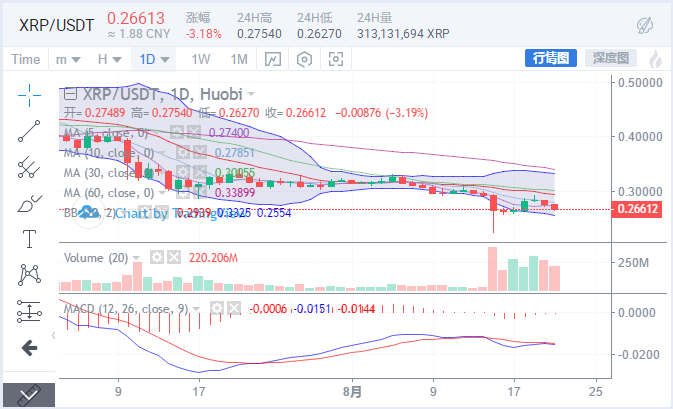Click the 24H low value 0.26270
The width and height of the screenshot is (673, 409).
[319, 33]
